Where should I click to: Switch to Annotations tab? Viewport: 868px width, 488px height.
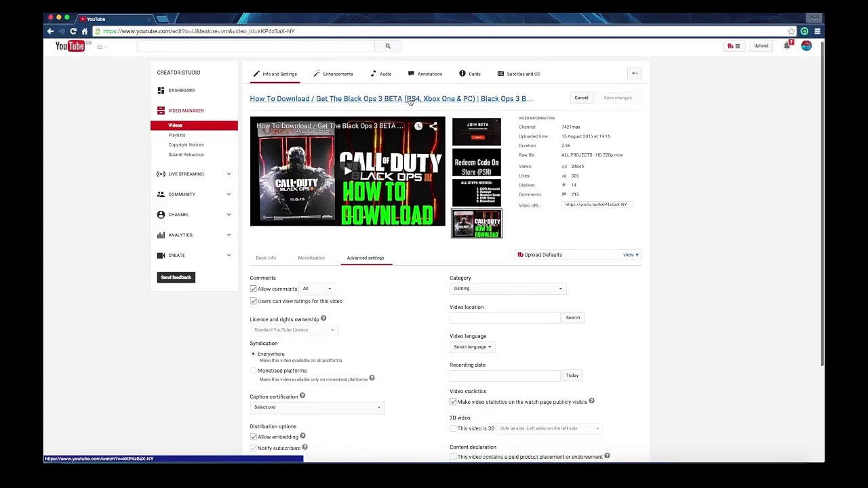[x=425, y=74]
